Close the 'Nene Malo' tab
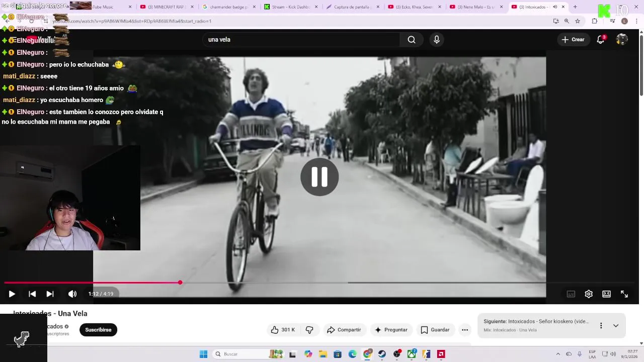644x362 pixels. [x=501, y=7]
